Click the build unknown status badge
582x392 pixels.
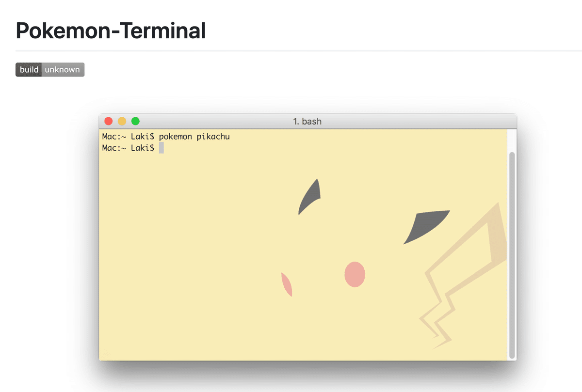pos(50,69)
